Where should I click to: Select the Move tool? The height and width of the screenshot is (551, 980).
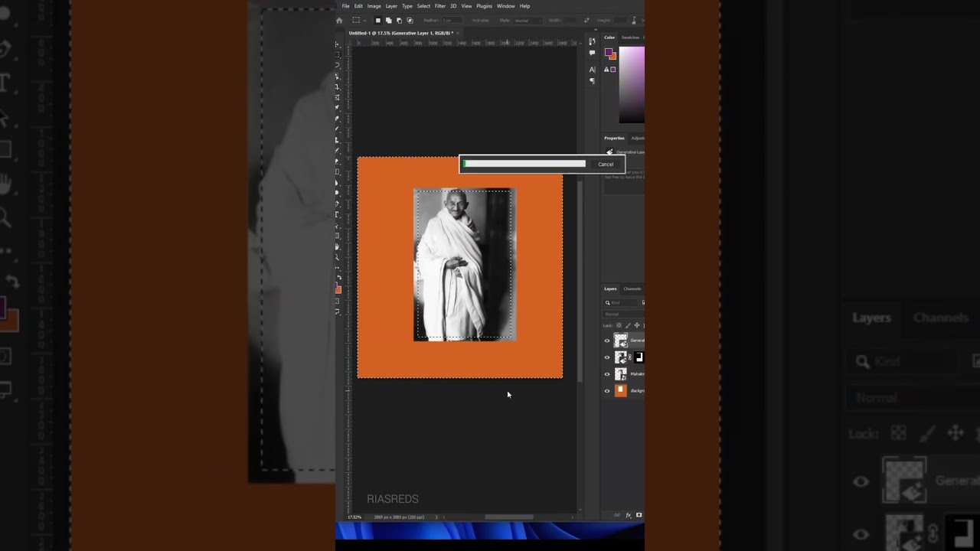pos(338,45)
